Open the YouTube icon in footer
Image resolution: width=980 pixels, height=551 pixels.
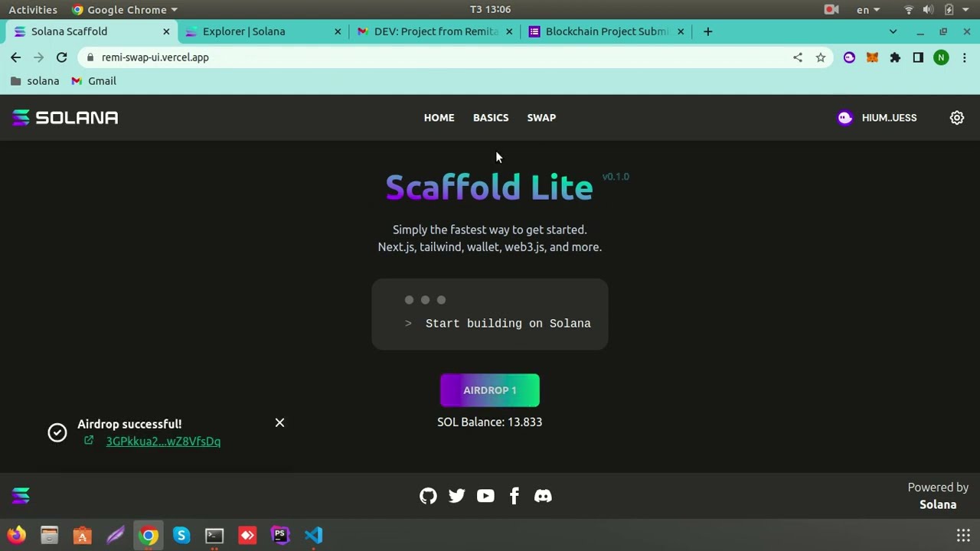click(x=485, y=496)
